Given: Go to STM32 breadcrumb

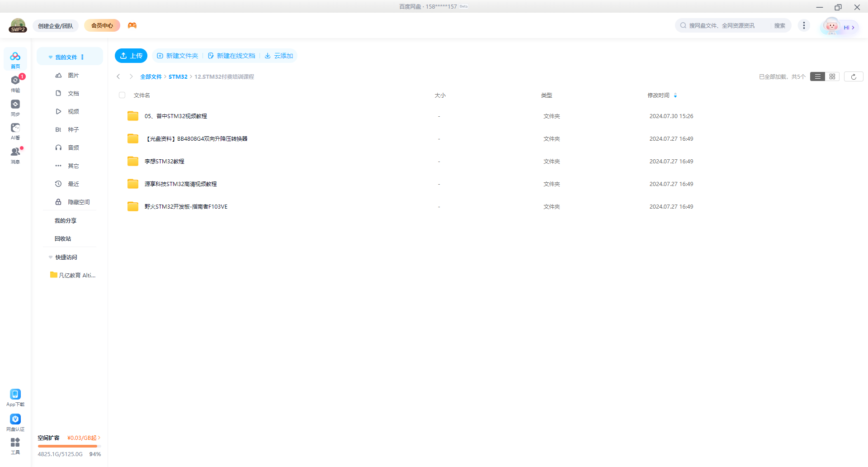Looking at the screenshot, I should 178,76.
